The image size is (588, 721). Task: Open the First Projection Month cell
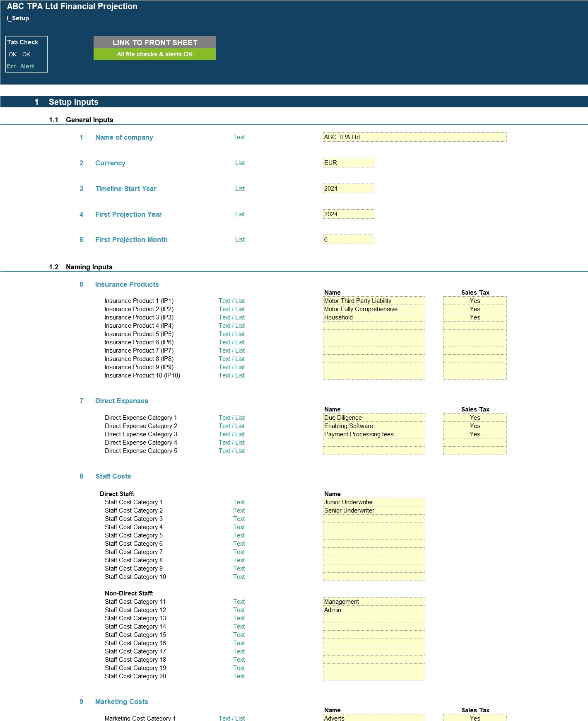(x=348, y=240)
